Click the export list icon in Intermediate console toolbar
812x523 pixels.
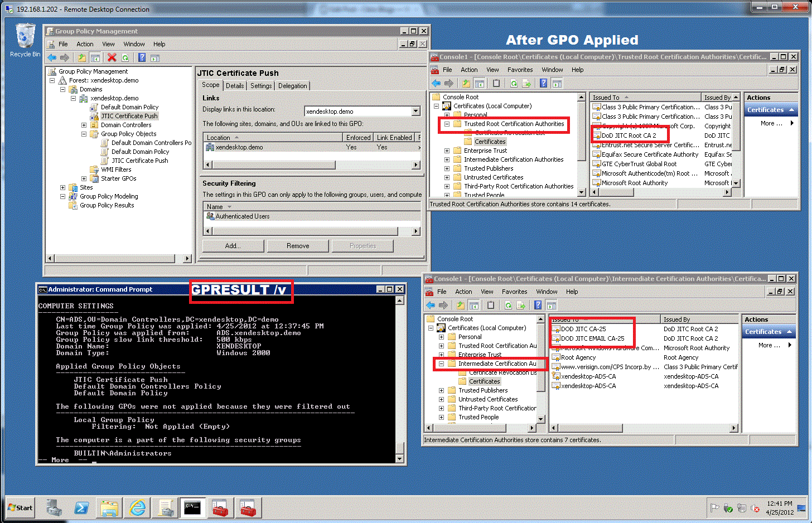tap(521, 306)
